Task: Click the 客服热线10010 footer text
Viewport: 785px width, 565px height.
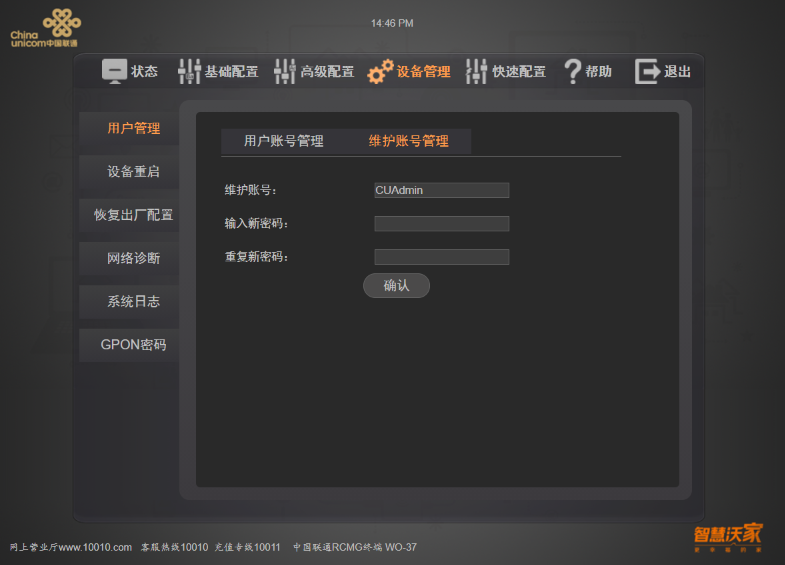Action: [174, 547]
